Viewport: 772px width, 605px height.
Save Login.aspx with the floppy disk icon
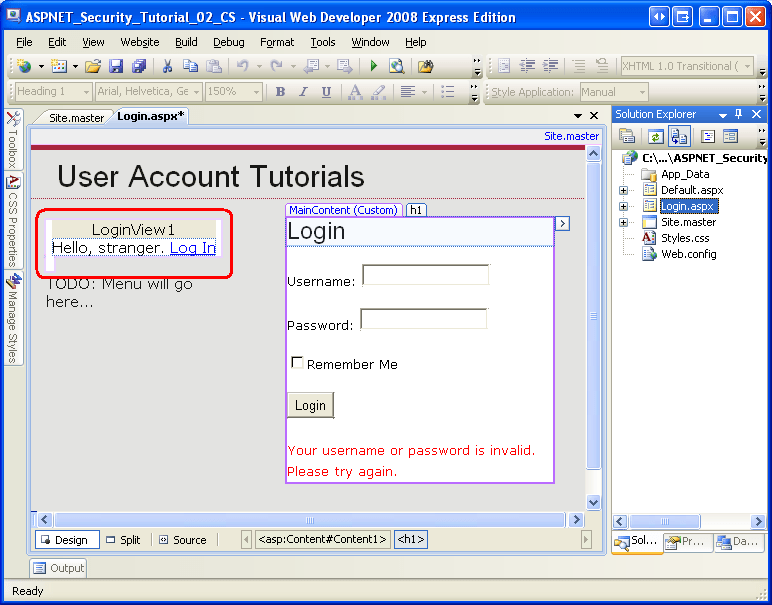coord(116,66)
